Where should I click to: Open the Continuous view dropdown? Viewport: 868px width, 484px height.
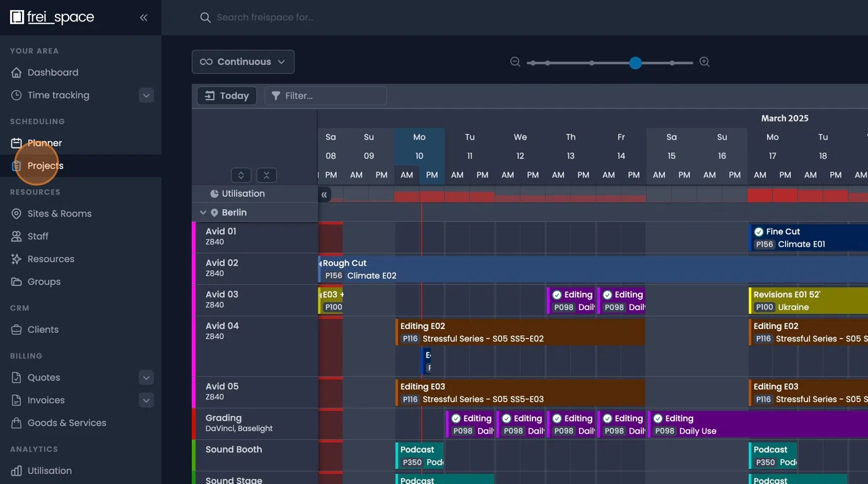243,61
